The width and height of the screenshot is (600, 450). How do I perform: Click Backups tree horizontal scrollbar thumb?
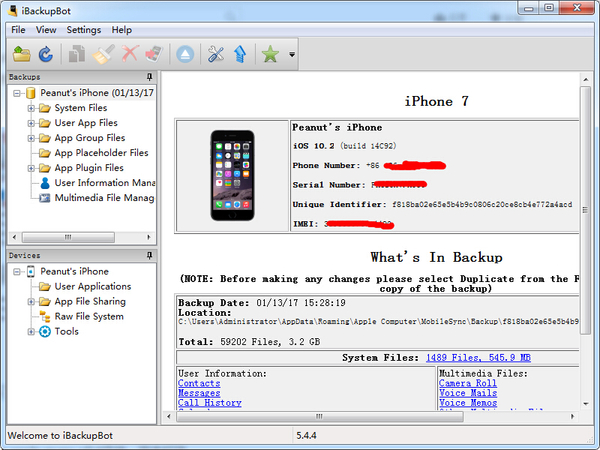point(68,237)
